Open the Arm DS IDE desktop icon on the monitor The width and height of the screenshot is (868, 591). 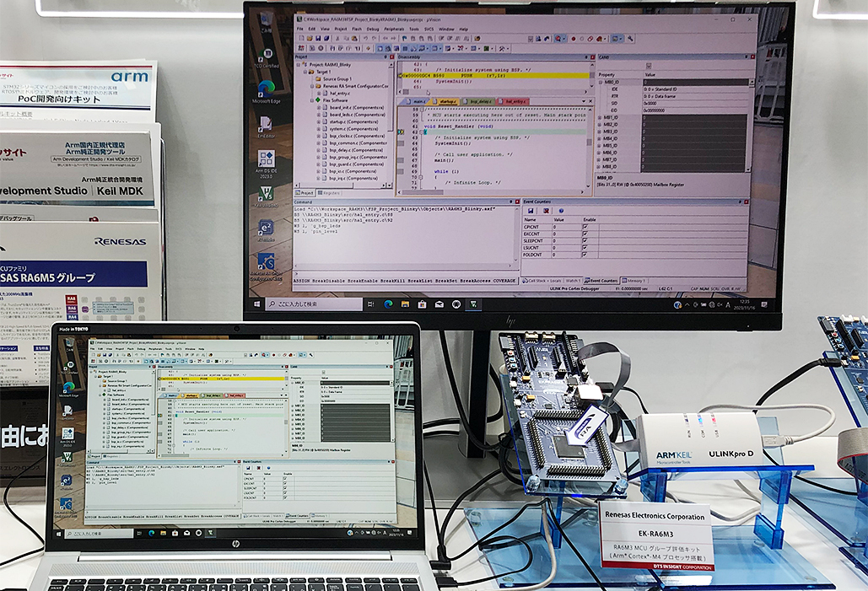pyautogui.click(x=266, y=164)
